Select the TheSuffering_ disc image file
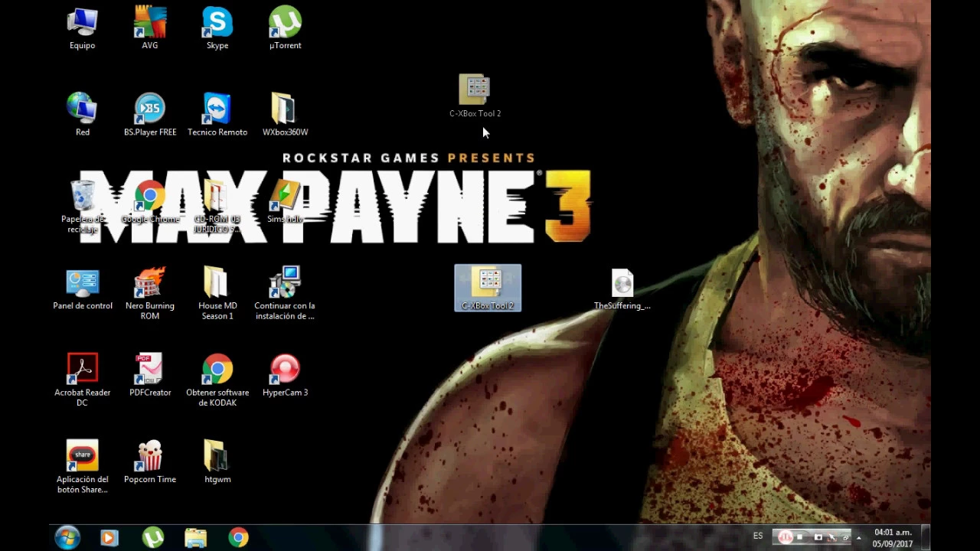 (x=622, y=289)
